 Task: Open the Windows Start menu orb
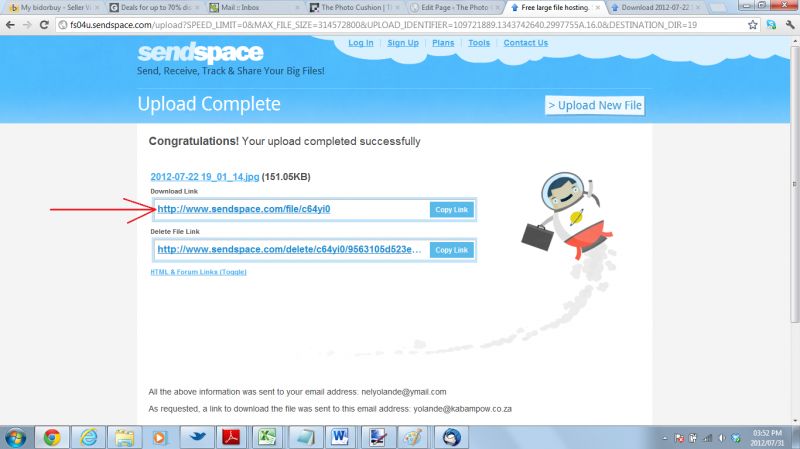15,437
